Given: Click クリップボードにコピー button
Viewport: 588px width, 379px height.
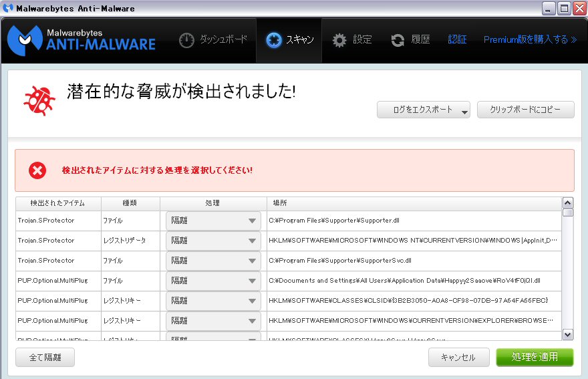Looking at the screenshot, I should click(x=525, y=110).
